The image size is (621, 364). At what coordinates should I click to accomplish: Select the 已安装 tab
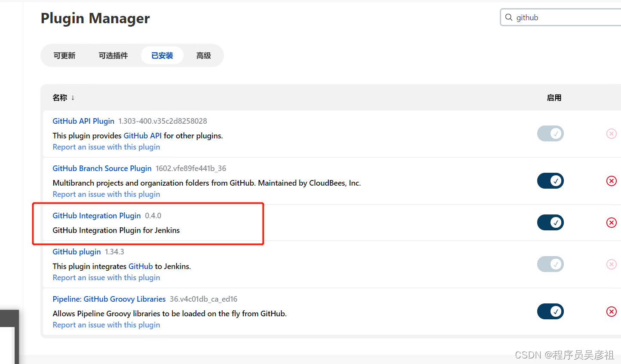click(162, 55)
